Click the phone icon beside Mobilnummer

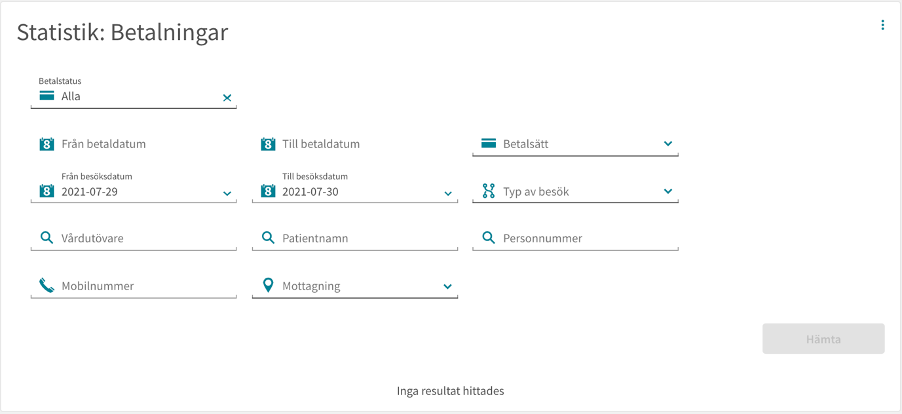pos(47,285)
